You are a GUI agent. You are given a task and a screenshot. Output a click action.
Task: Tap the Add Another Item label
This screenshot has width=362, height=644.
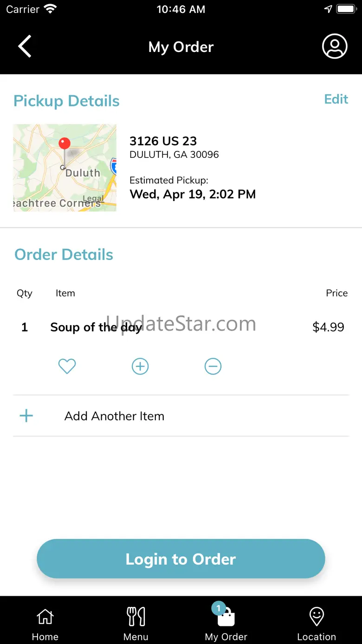pos(114,416)
